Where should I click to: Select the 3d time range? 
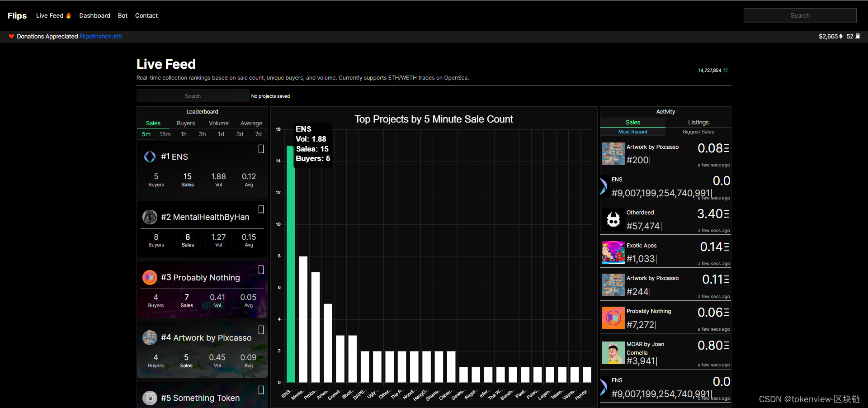240,134
